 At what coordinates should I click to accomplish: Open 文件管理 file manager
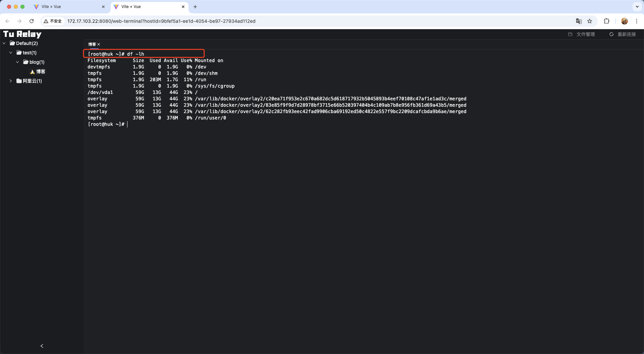[x=582, y=34]
